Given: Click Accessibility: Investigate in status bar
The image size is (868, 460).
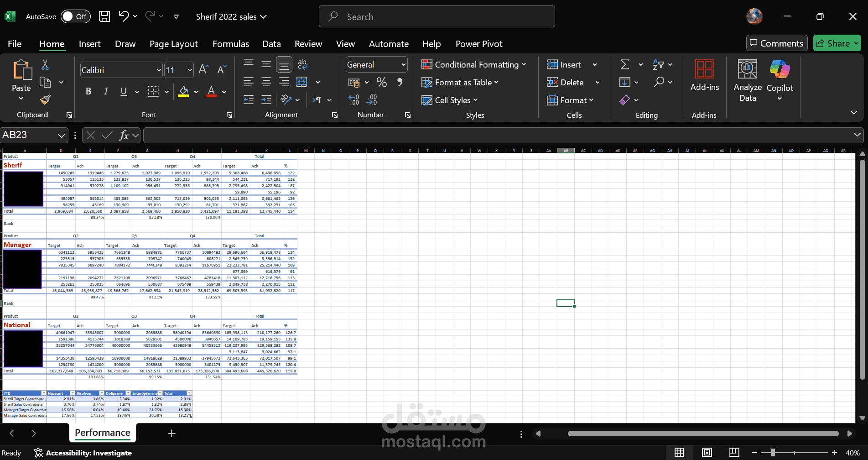Looking at the screenshot, I should pos(83,453).
